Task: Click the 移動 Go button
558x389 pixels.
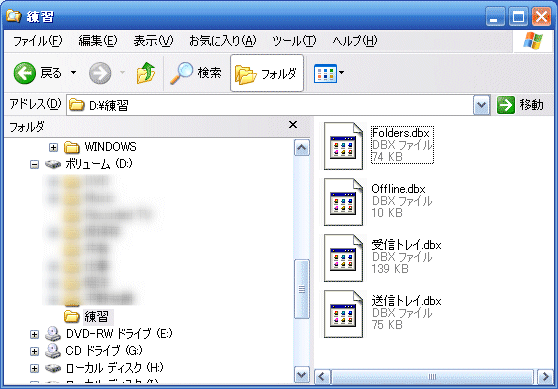Action: pos(520,105)
